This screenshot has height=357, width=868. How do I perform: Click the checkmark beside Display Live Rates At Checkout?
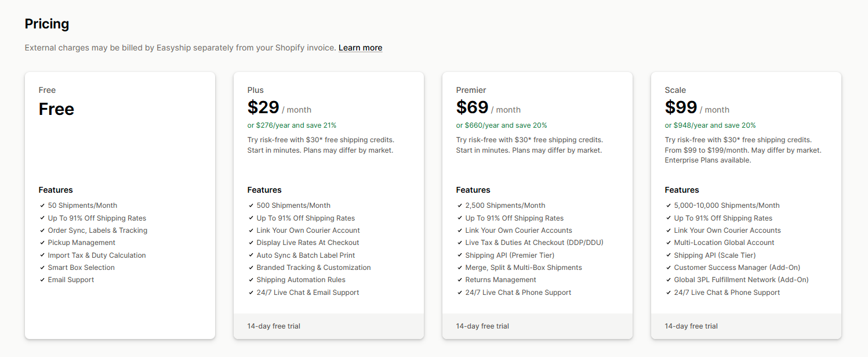(251, 243)
